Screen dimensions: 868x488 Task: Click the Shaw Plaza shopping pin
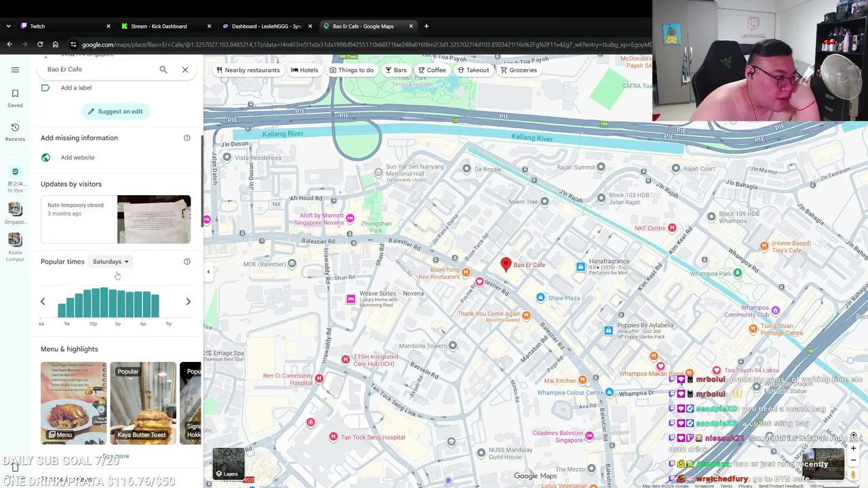[540, 298]
